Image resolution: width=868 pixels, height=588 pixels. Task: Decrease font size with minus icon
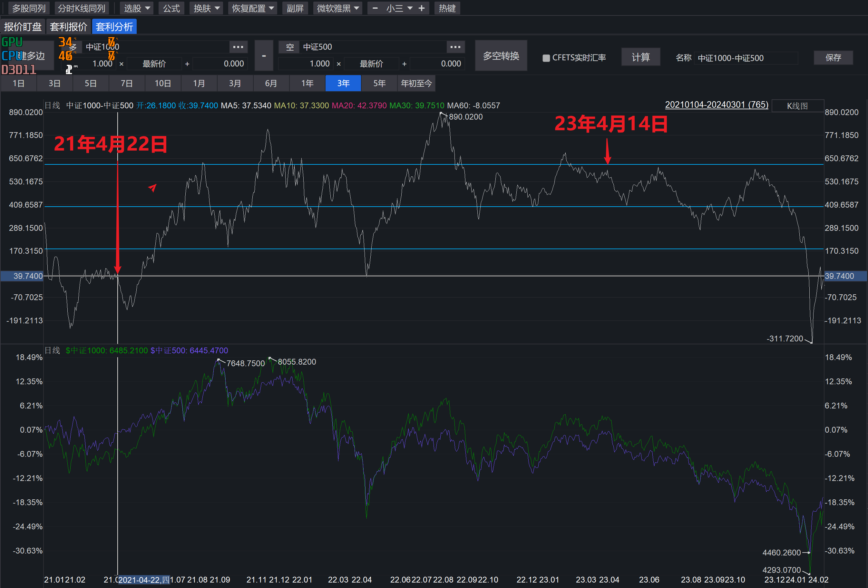point(375,8)
